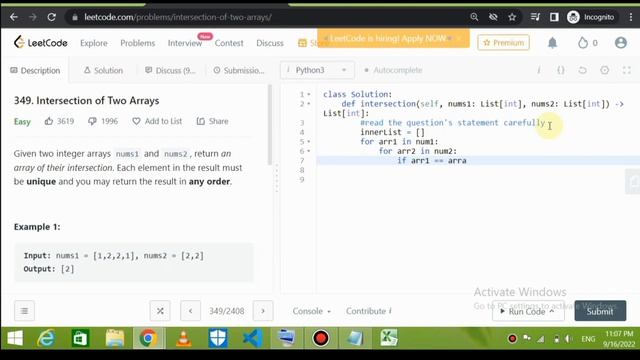This screenshot has height=360, width=640.
Task: Click the problem title '349. Intersection of Two Arrays'
Action: pyautogui.click(x=87, y=101)
